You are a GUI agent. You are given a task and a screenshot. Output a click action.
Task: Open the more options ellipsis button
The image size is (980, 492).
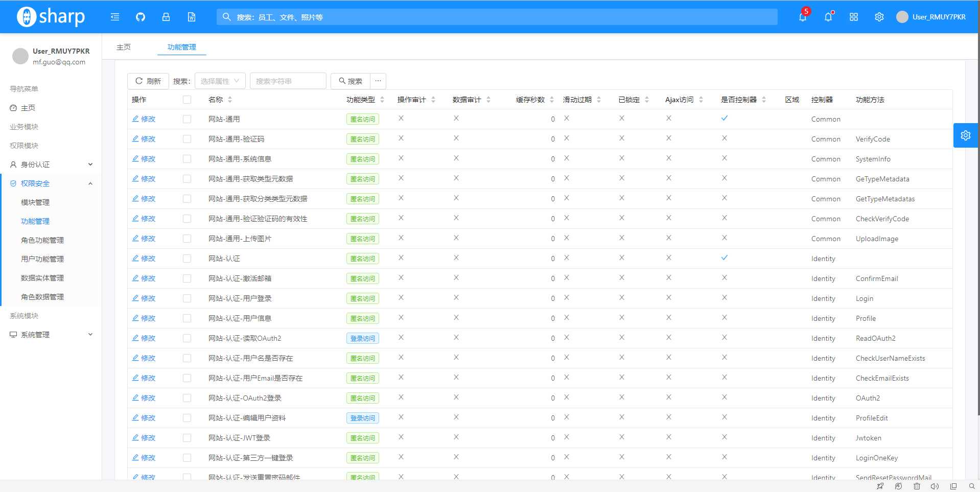378,81
